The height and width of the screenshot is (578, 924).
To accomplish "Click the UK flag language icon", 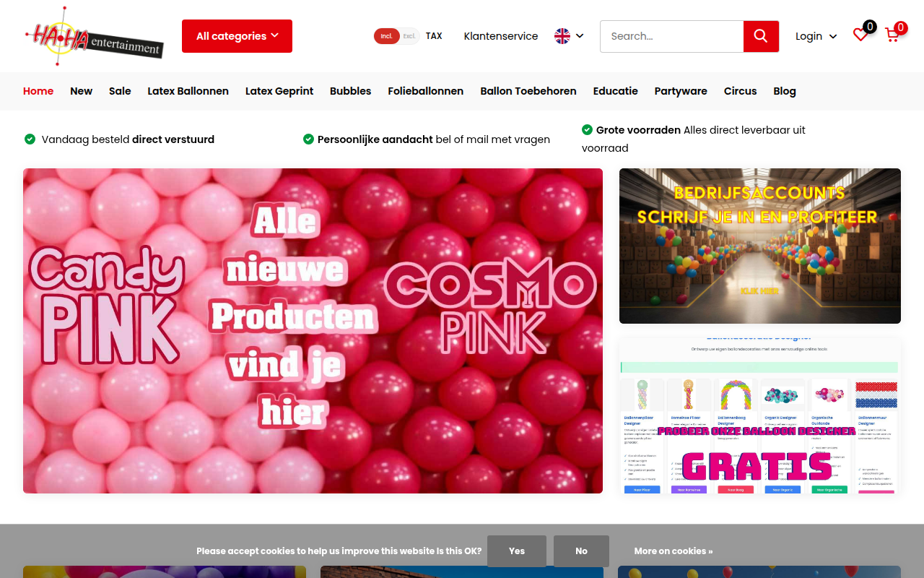I will (562, 36).
